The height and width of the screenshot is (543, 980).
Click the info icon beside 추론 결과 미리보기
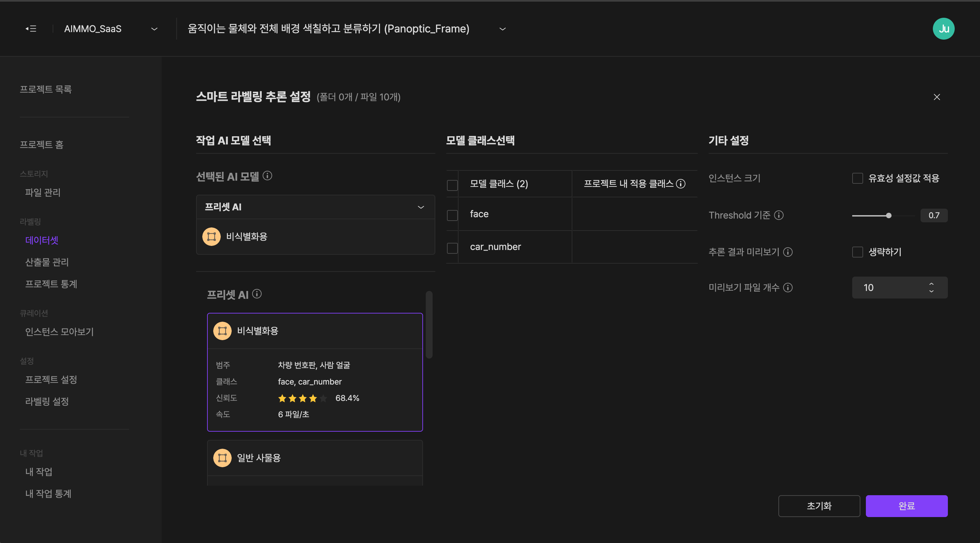tap(788, 252)
